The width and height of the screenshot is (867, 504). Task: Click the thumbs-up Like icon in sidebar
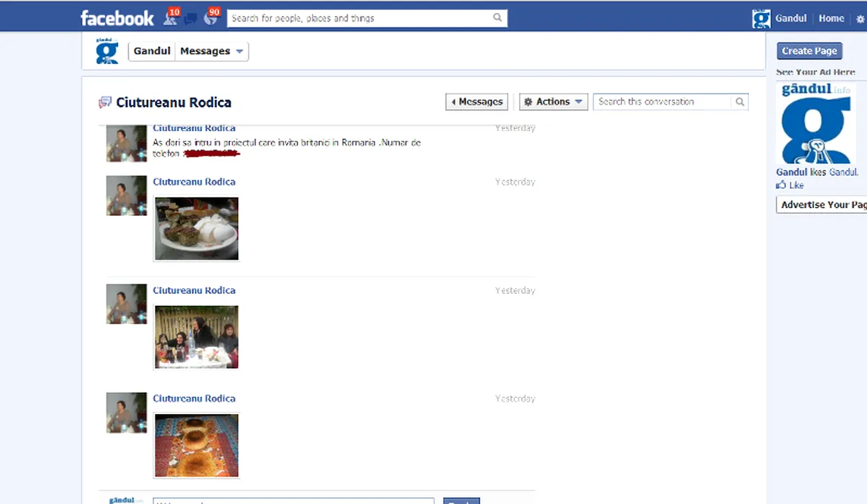pos(781,185)
